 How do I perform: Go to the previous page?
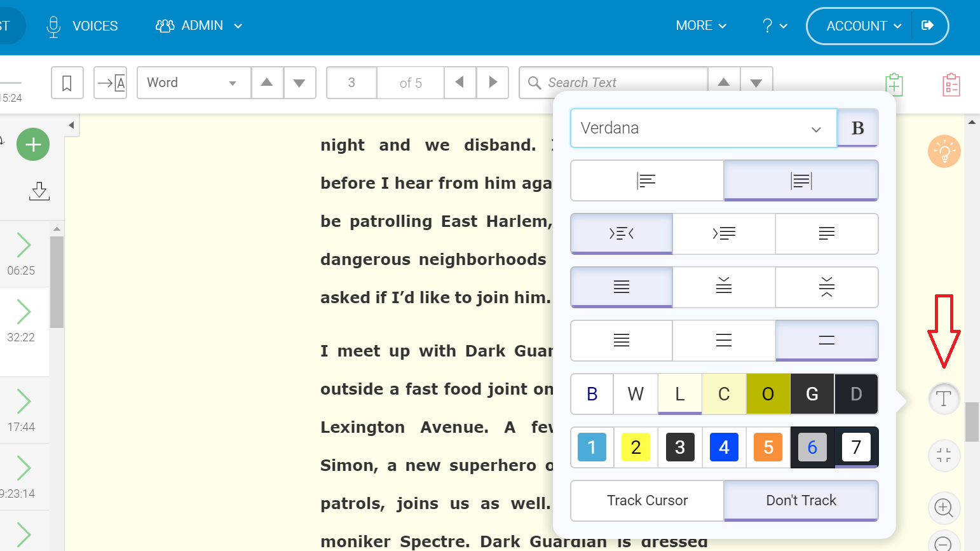(x=459, y=83)
